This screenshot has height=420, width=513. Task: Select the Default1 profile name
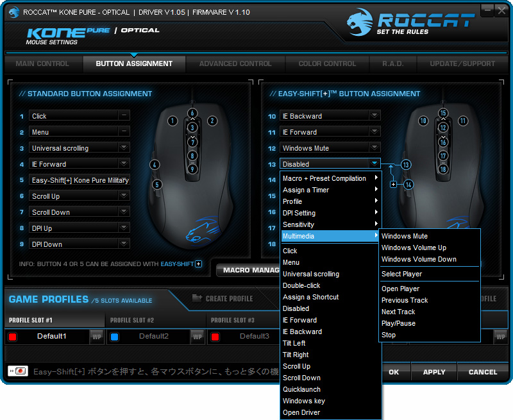pyautogui.click(x=52, y=336)
